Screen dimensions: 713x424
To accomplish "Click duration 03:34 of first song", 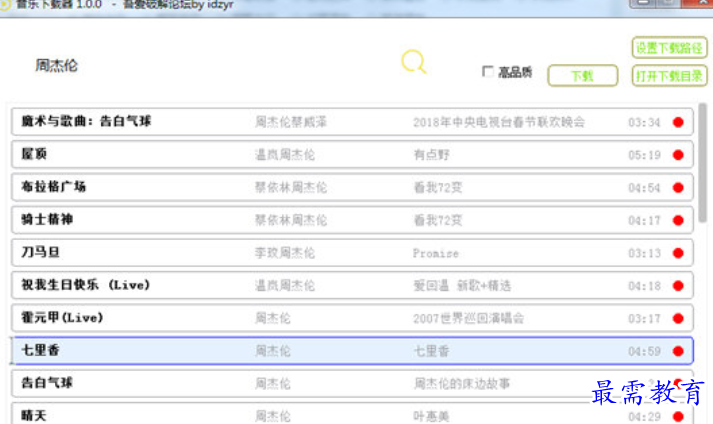I will (644, 122).
